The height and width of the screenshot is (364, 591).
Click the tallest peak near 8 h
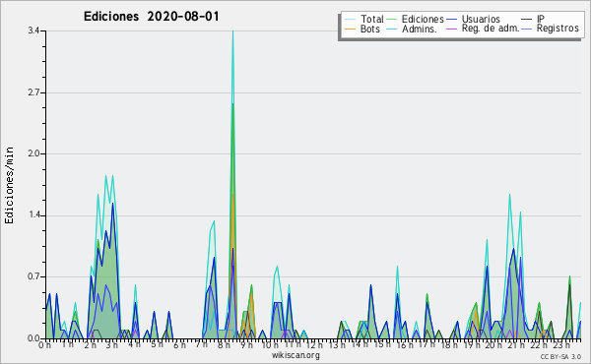click(232, 31)
